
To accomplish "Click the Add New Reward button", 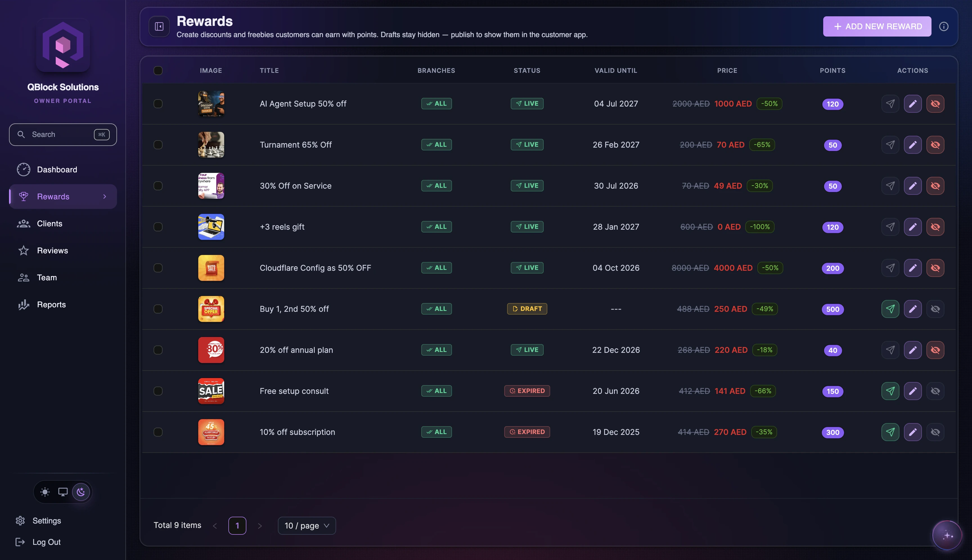I will click(x=877, y=26).
